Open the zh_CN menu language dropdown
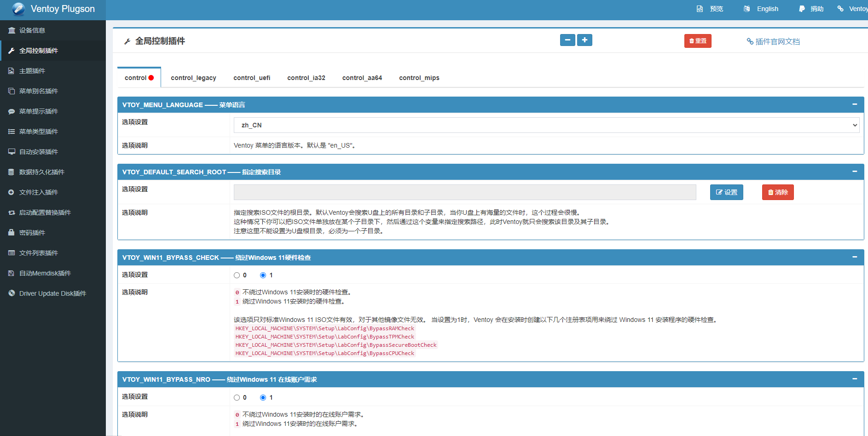This screenshot has width=868, height=436. [x=546, y=125]
